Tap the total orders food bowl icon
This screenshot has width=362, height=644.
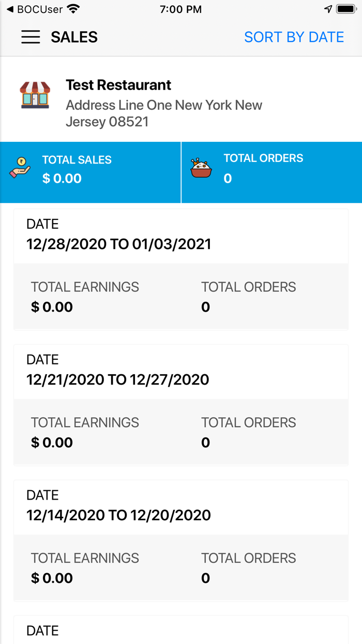point(201,169)
